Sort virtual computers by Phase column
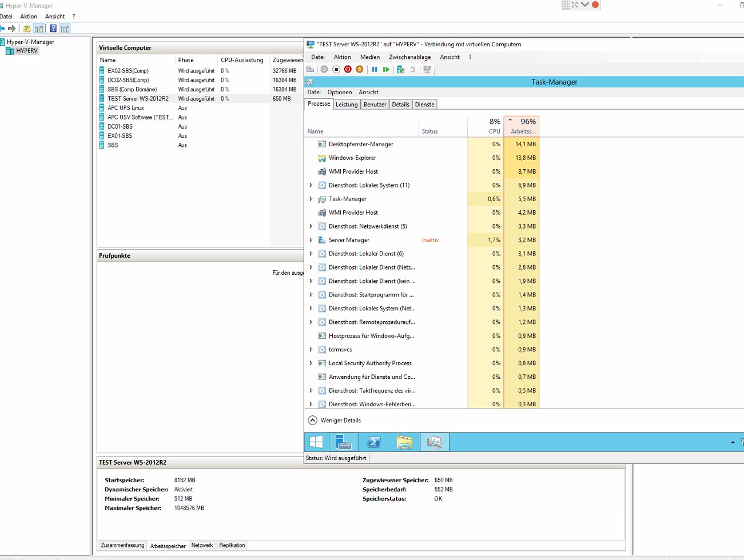Viewport: 744px width, 560px height. pyautogui.click(x=196, y=60)
